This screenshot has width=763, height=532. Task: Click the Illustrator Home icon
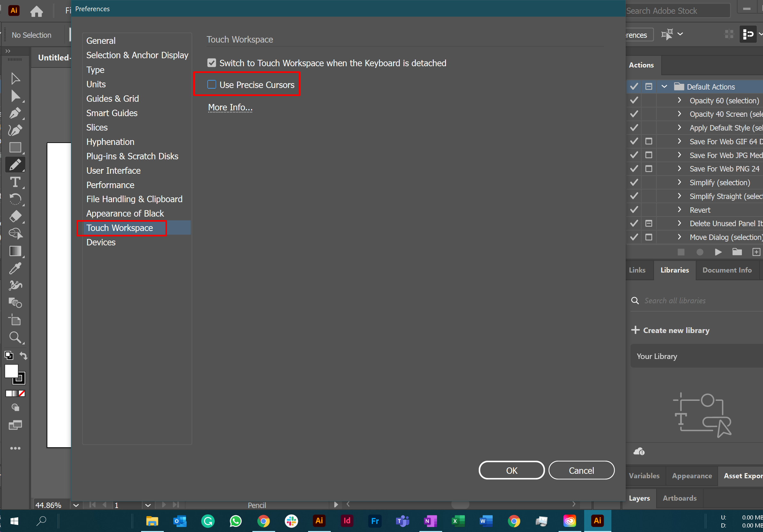tap(36, 11)
